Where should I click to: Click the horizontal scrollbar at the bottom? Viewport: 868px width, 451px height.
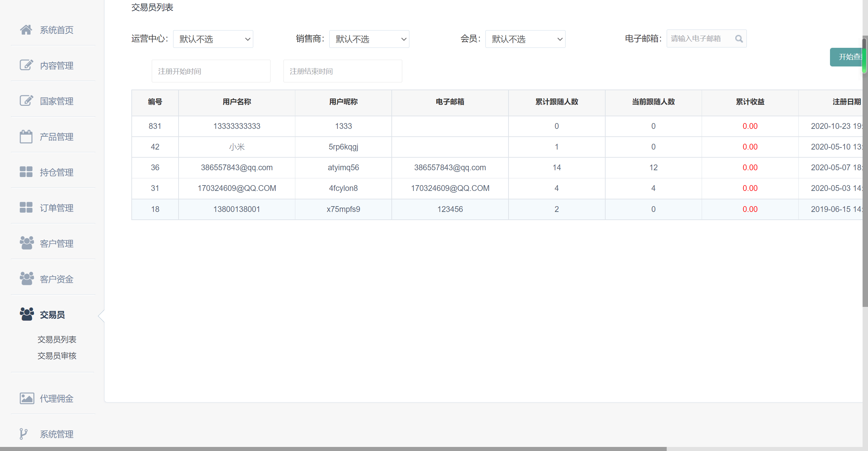click(333, 449)
